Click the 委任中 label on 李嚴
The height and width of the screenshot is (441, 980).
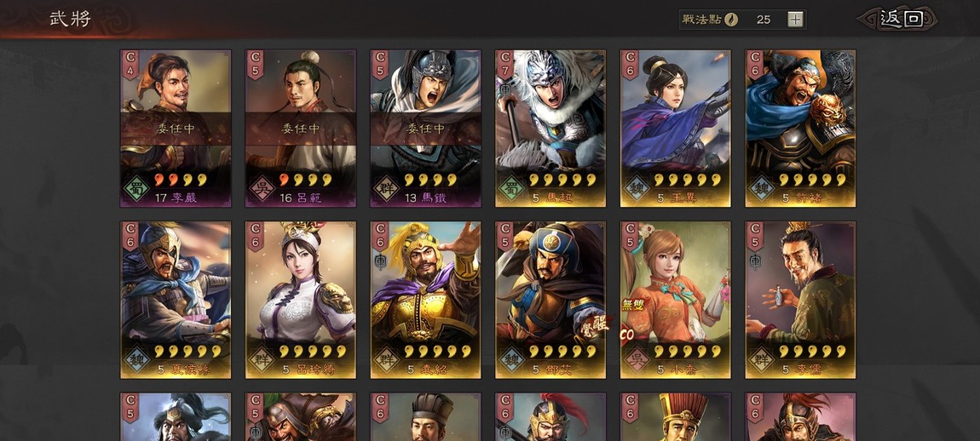coord(176,129)
